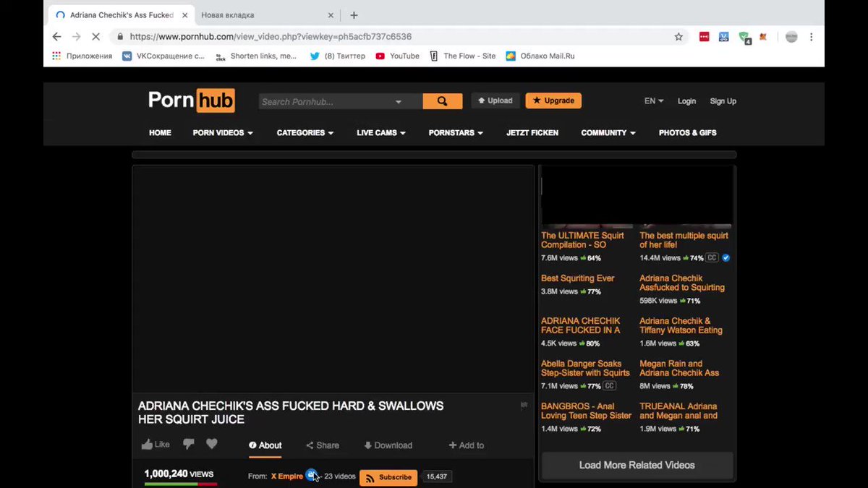The height and width of the screenshot is (488, 868).
Task: Click the 1,000,240 VIEWS counter
Action: point(179,474)
